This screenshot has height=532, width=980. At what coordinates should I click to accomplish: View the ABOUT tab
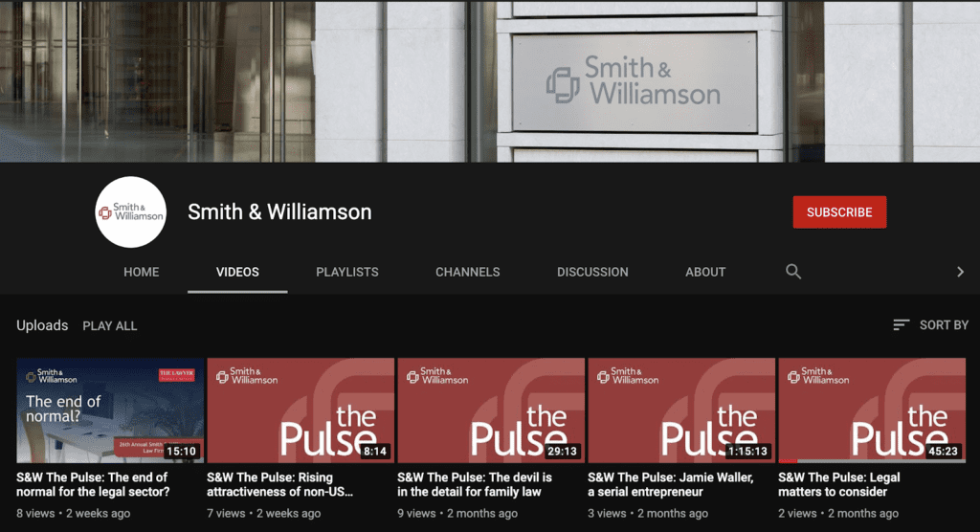click(x=705, y=272)
